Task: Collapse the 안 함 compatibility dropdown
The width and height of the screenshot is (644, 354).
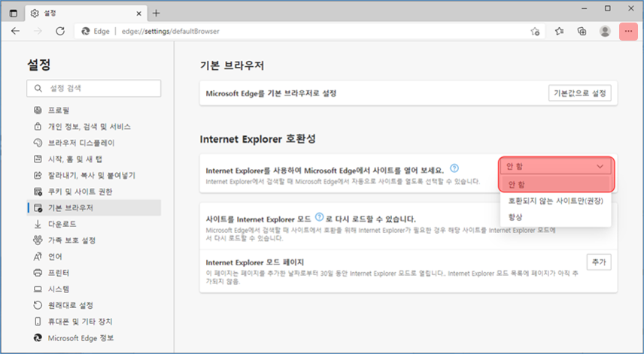Action: (556, 167)
